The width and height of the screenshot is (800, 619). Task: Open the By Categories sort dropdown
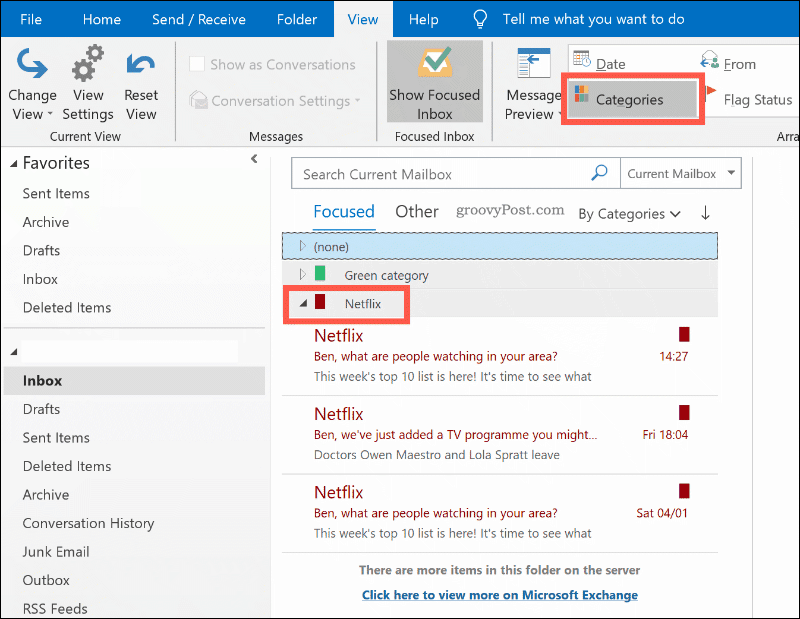coord(628,214)
